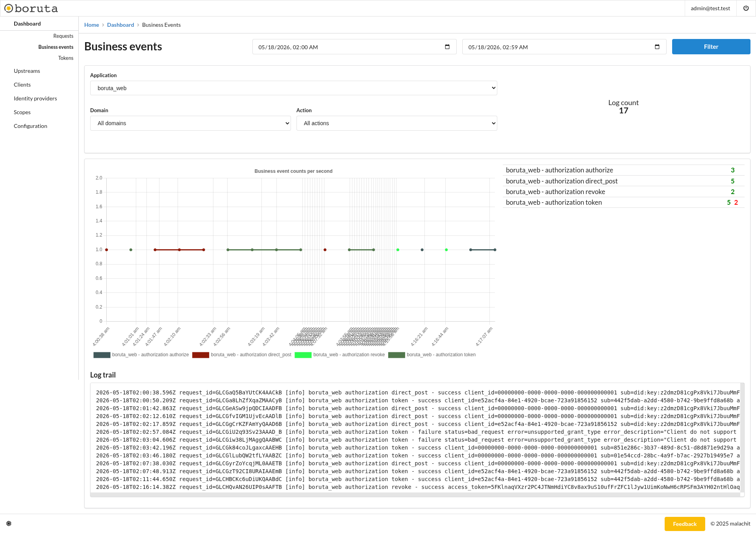This screenshot has width=756, height=533.
Task: Click admin@test.test account label
Action: (x=710, y=8)
